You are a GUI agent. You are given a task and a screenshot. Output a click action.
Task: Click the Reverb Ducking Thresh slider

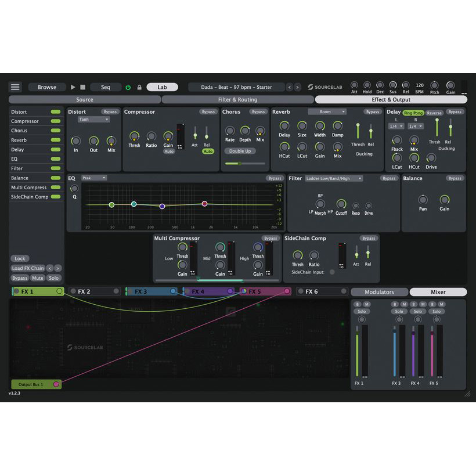(358, 131)
